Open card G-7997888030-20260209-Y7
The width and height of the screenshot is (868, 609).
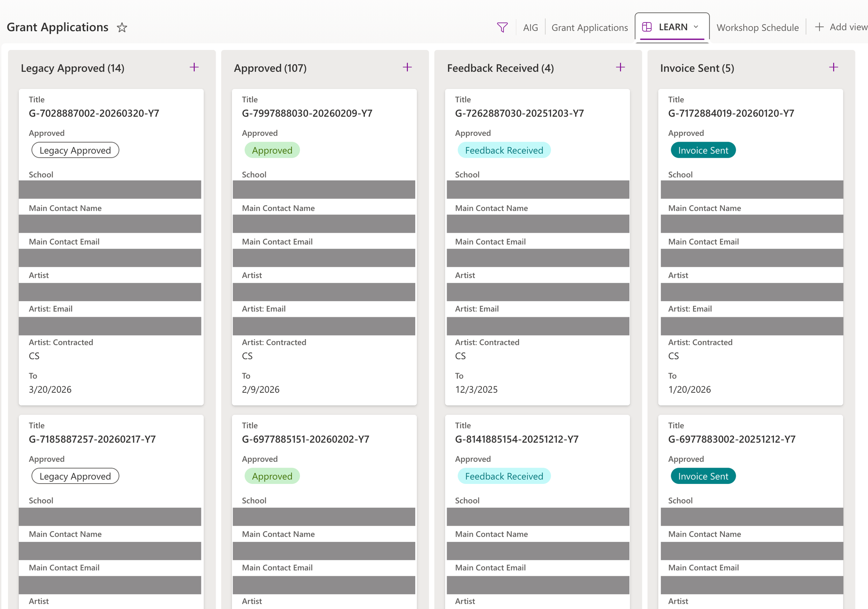(307, 113)
